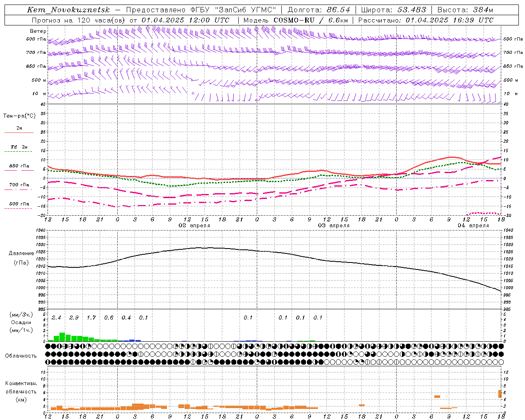Click the 03 апреля date label
This screenshot has height=420, width=525.
[x=333, y=226]
